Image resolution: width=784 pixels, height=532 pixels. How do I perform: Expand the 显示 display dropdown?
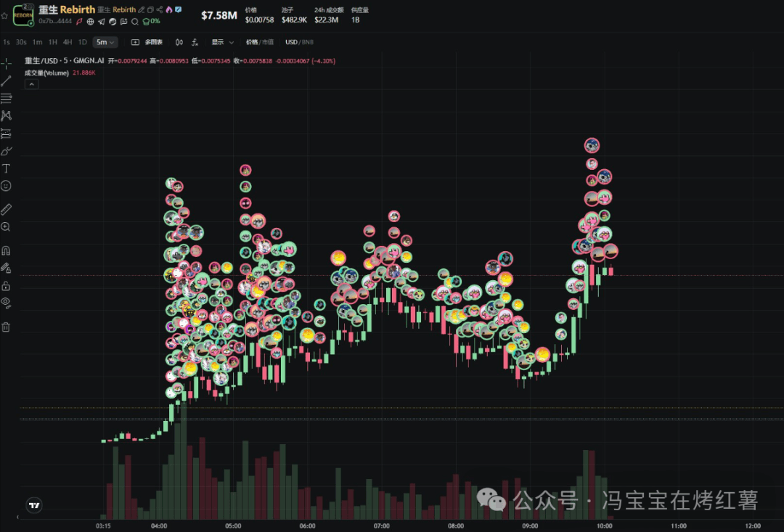222,42
